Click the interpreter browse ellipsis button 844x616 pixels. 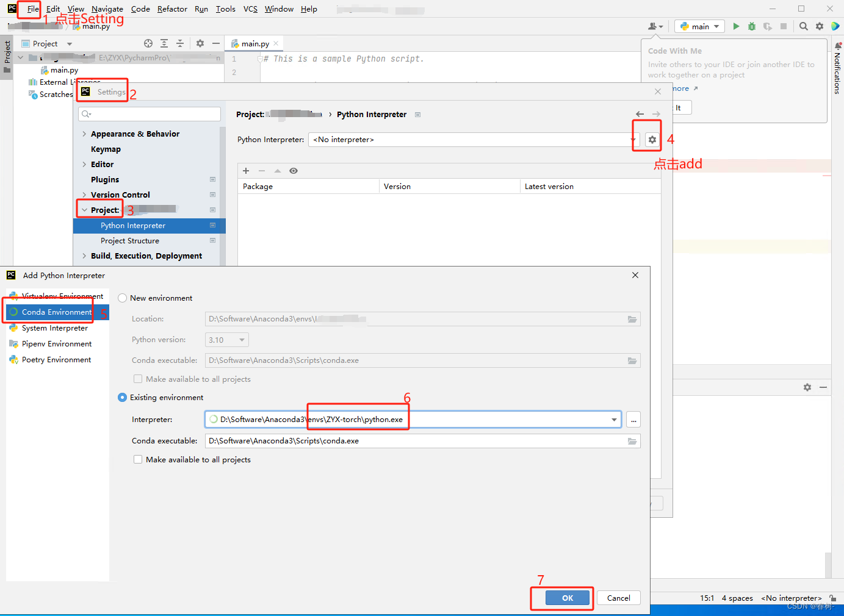pos(633,420)
